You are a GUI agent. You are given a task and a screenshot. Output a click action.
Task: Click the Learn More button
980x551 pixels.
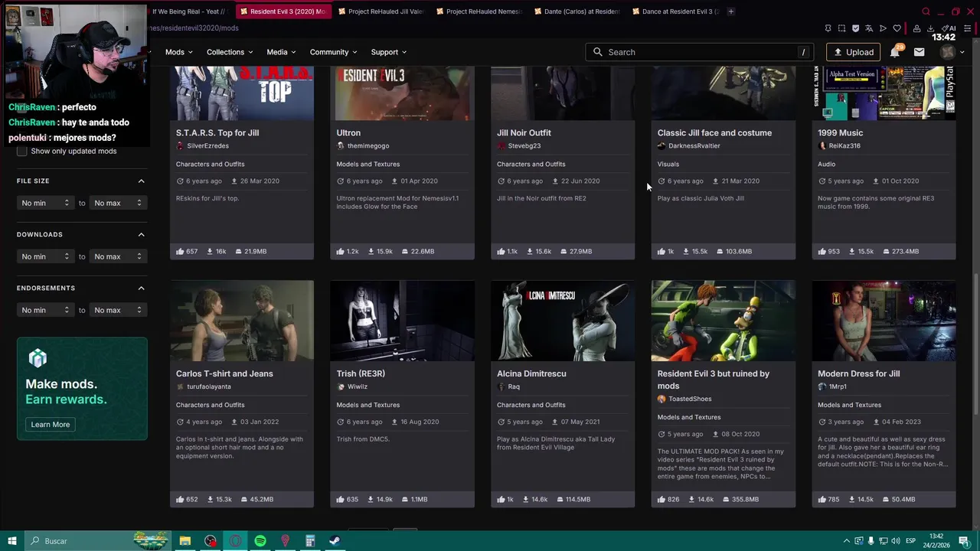point(51,424)
